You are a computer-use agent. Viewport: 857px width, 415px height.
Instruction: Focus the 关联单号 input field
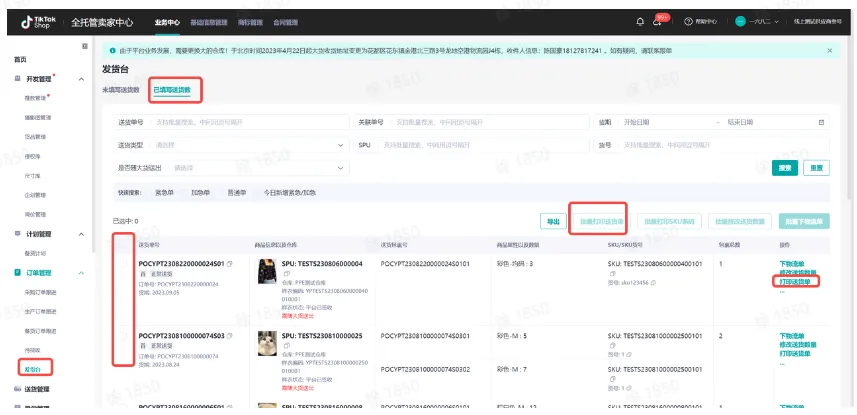tap(471, 122)
